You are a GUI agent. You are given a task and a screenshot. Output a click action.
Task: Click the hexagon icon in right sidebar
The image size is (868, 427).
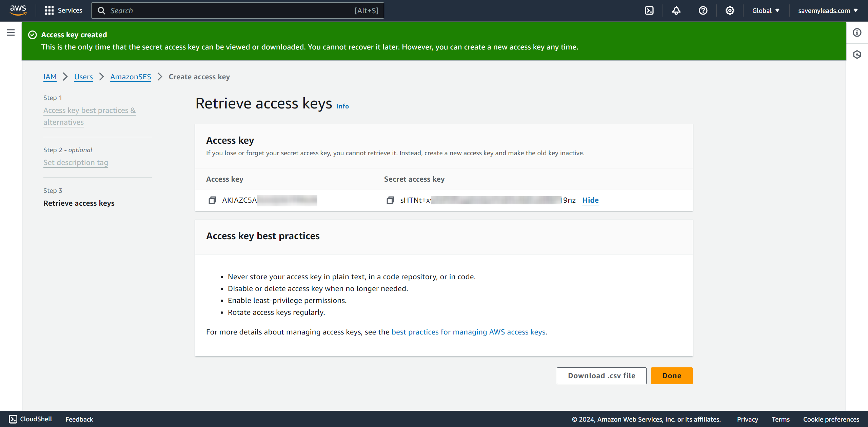pos(857,55)
